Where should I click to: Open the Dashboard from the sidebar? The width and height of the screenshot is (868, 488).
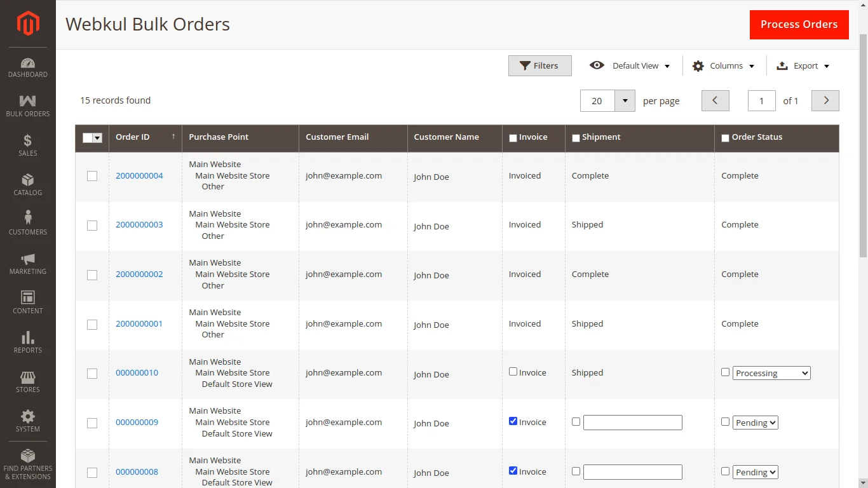pos(27,67)
